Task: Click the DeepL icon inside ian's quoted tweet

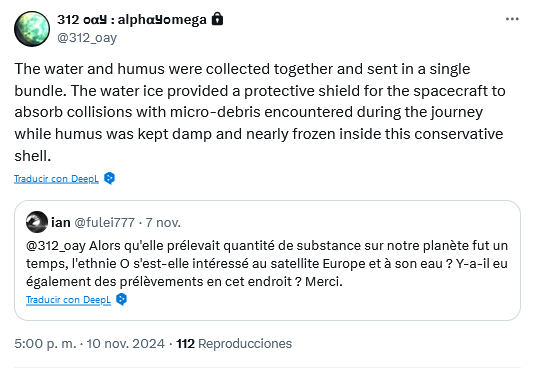Action: click(x=121, y=299)
